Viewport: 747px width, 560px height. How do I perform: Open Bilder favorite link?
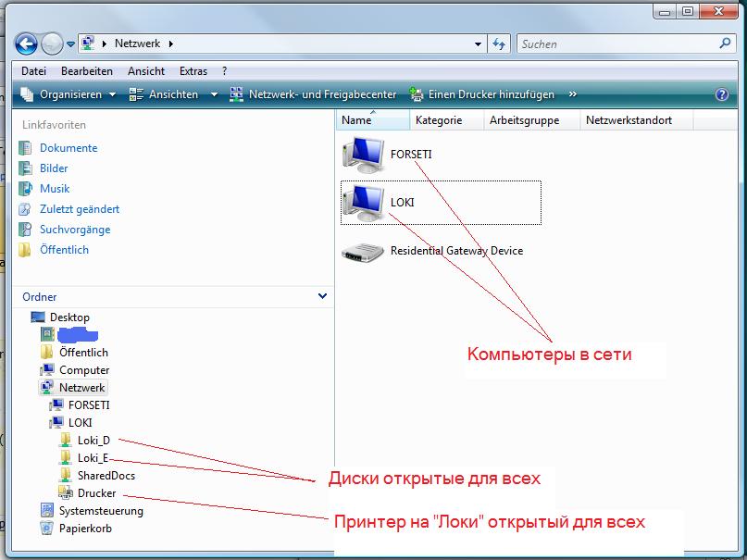[54, 168]
